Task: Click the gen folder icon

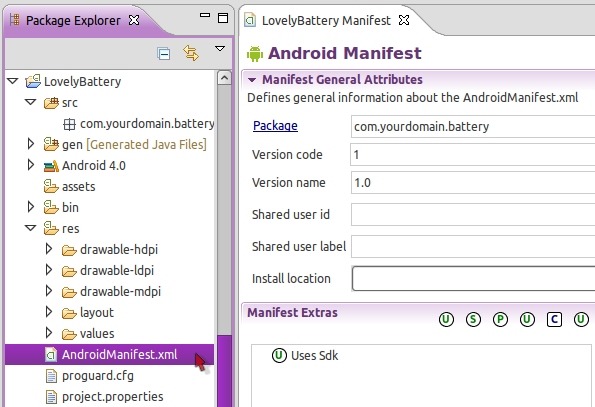Action: 51,144
